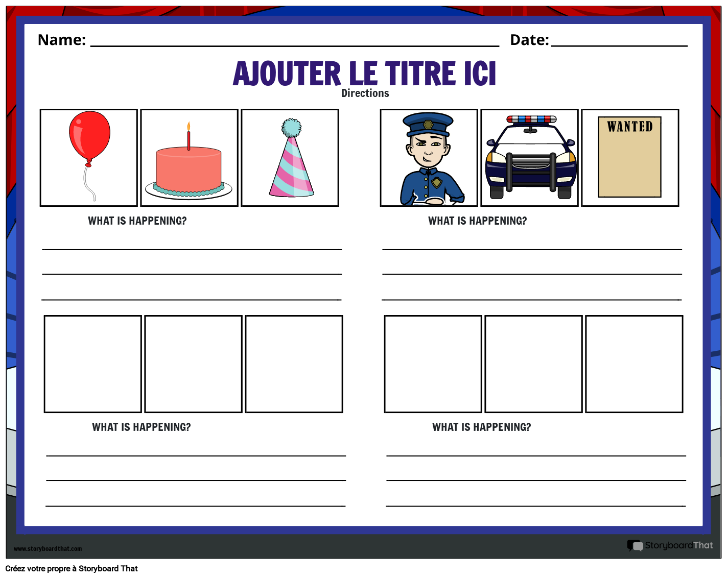The image size is (728, 578).
Task: Click 'WHAT IS HAPPENING?' under the bottom-right empty boxes
Action: [x=482, y=427]
